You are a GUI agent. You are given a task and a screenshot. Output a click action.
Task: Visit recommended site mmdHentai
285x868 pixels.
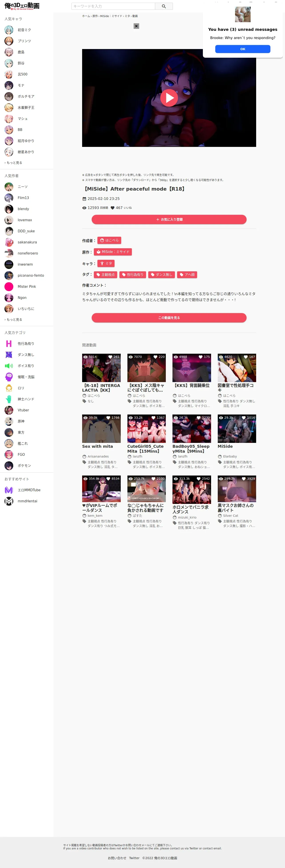click(x=27, y=501)
